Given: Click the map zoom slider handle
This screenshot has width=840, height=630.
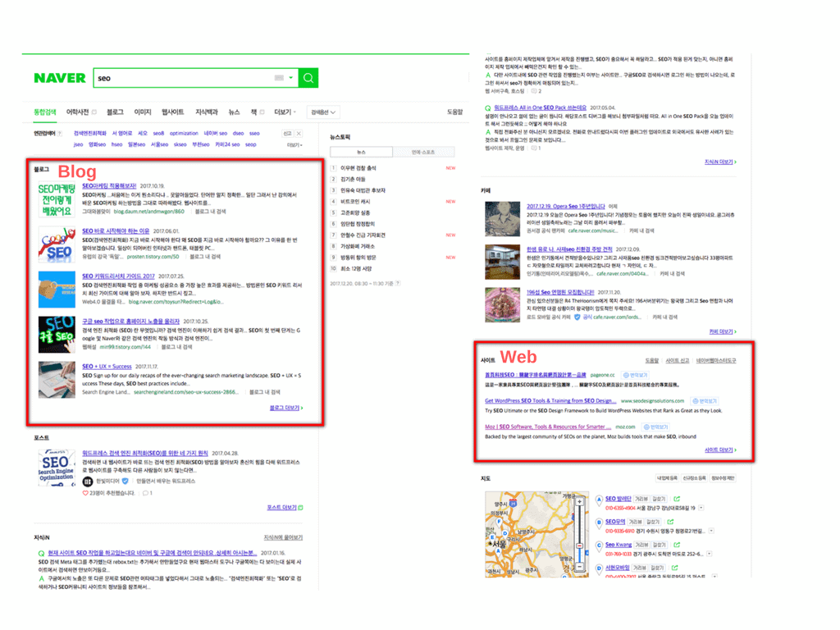Looking at the screenshot, I should click(x=579, y=546).
